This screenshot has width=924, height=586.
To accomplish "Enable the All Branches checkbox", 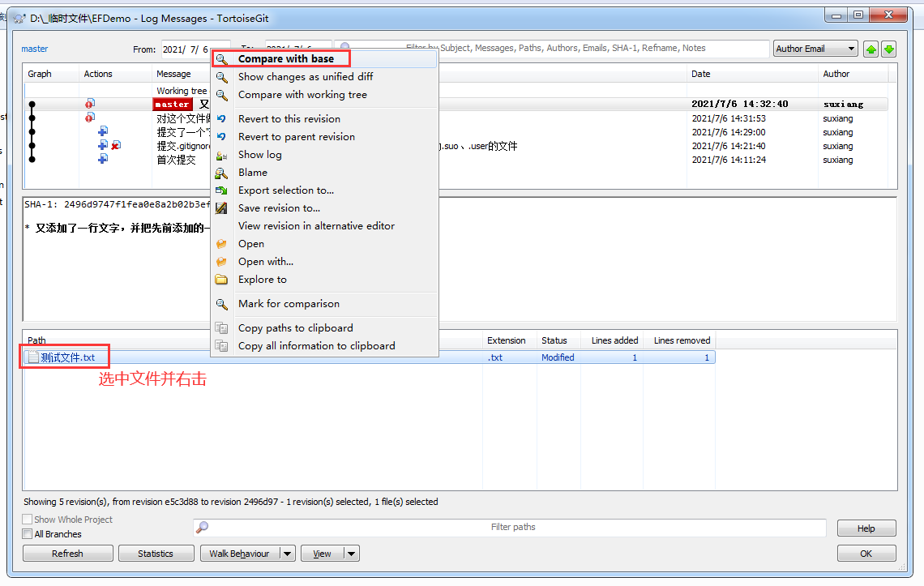I will (28, 534).
